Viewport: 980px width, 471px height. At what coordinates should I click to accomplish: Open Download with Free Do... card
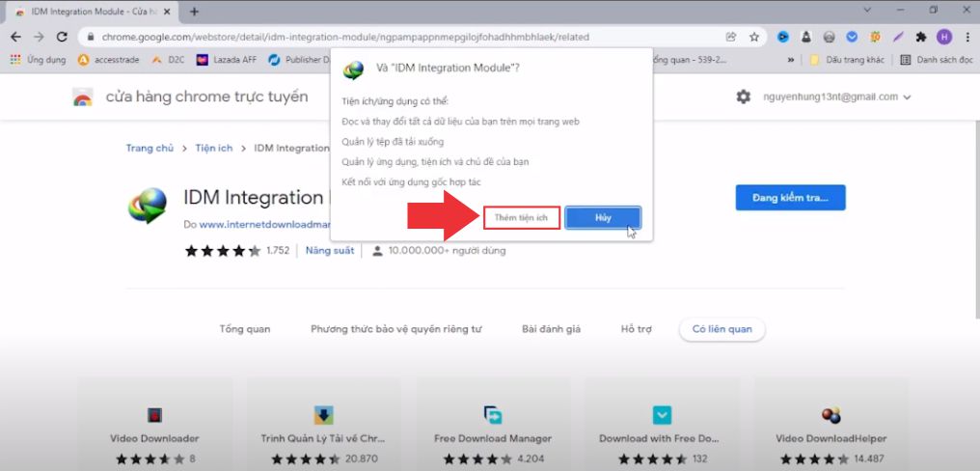tap(662, 424)
